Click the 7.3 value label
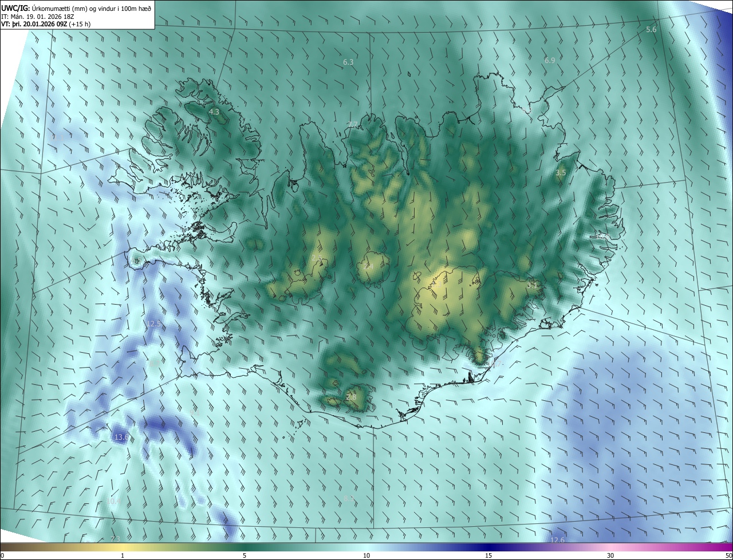733x560 pixels. coord(115,539)
